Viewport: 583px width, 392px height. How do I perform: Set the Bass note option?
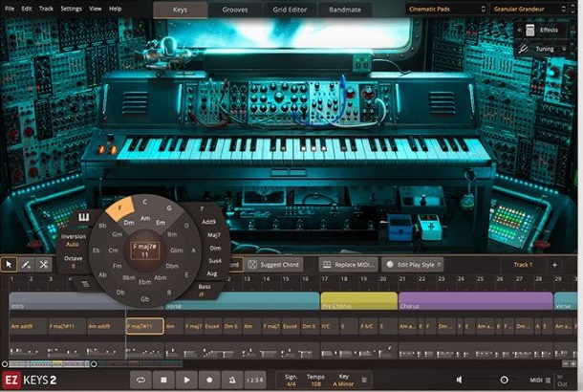(205, 290)
